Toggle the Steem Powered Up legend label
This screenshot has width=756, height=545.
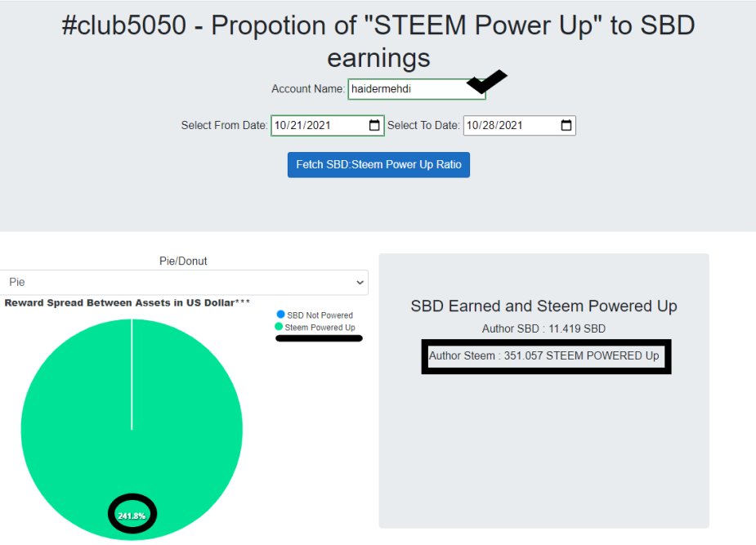(x=320, y=328)
